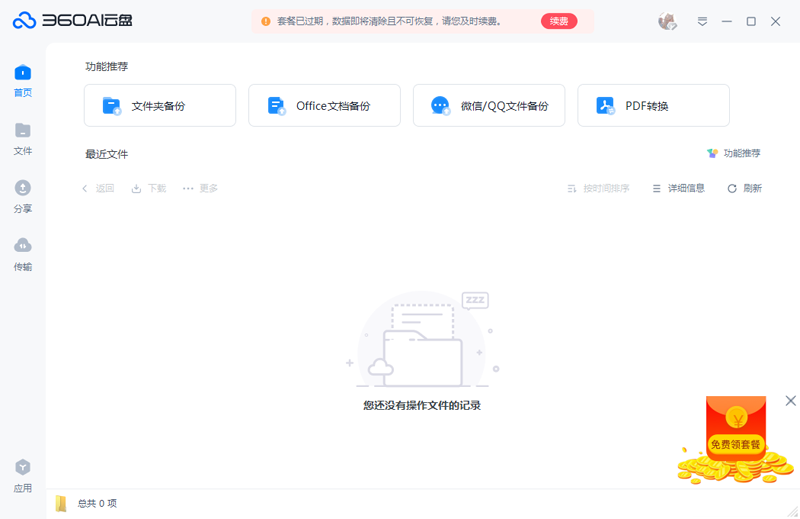Dismiss the red envelope promo popup
The width and height of the screenshot is (800, 519).
[790, 401]
